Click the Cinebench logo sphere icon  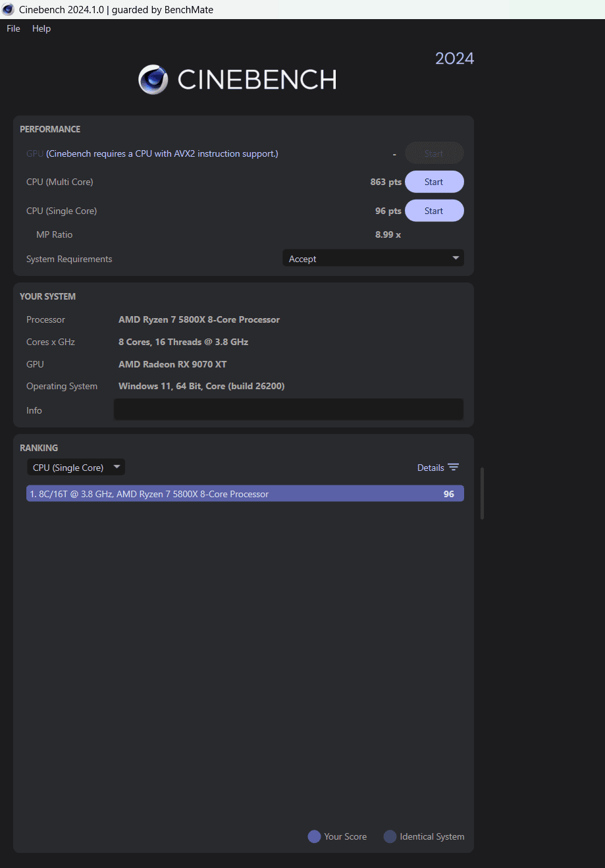pyautogui.click(x=153, y=80)
